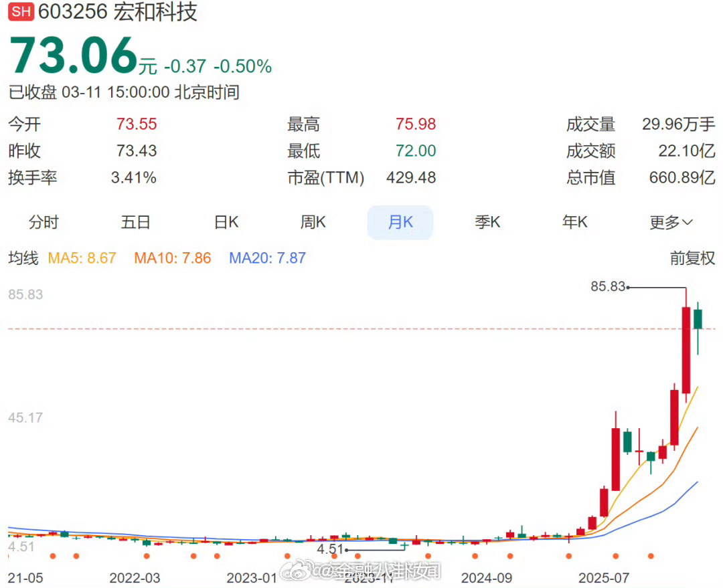Click the 4.51 low price annotation
The height and width of the screenshot is (588, 723).
pyautogui.click(x=330, y=549)
